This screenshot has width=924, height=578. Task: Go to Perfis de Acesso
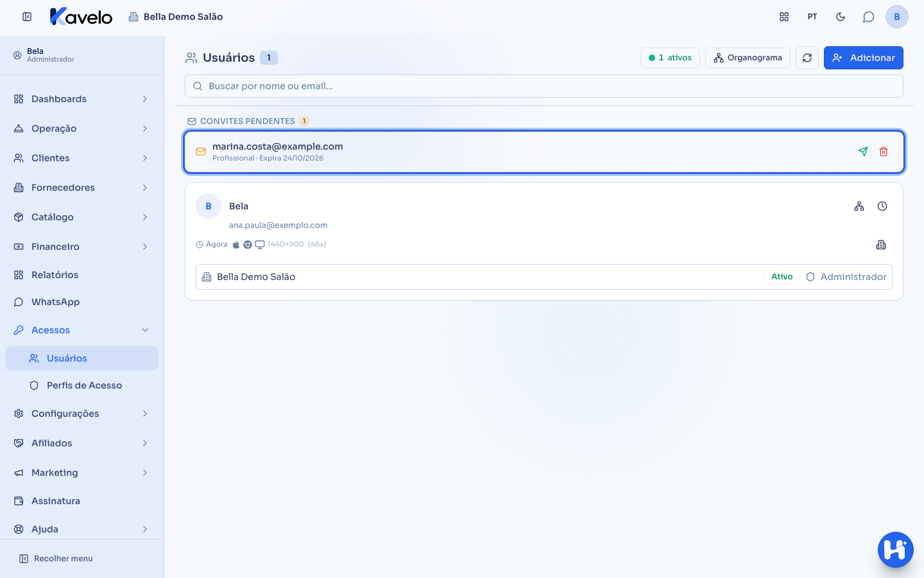tap(81, 385)
